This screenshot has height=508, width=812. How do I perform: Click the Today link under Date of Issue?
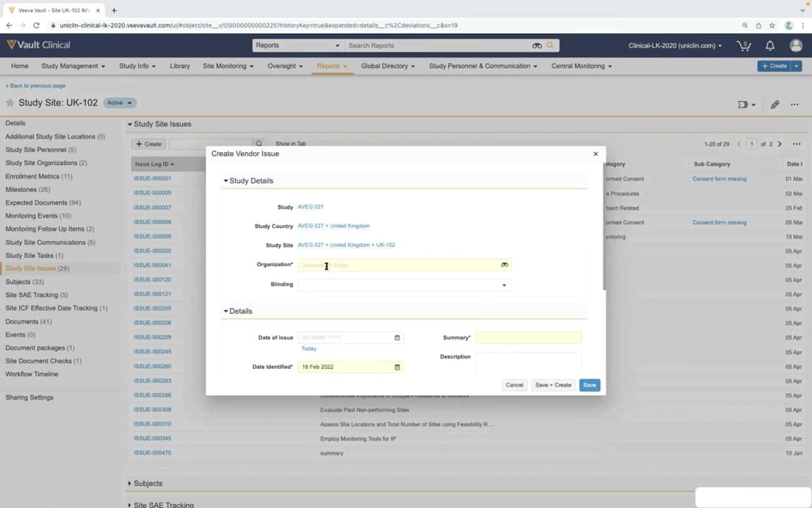[309, 349]
